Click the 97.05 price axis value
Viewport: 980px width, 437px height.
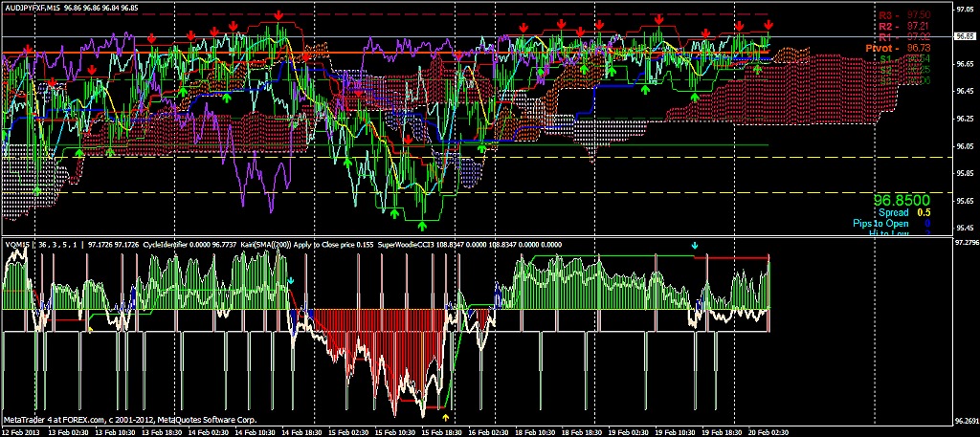point(967,10)
